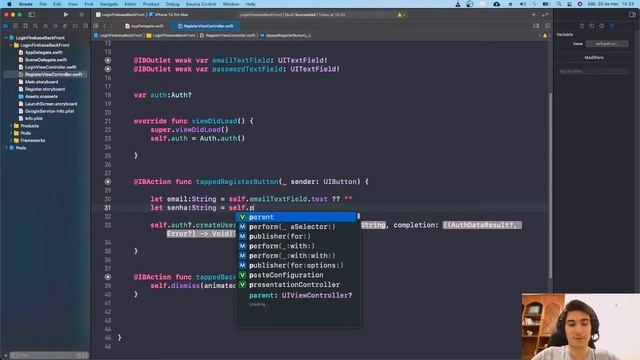
Task: Show the File inspector tab
Action: click(x=582, y=26)
